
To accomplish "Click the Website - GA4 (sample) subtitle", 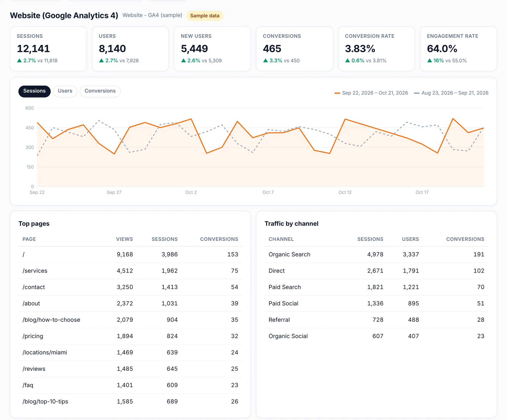I will click(x=152, y=15).
